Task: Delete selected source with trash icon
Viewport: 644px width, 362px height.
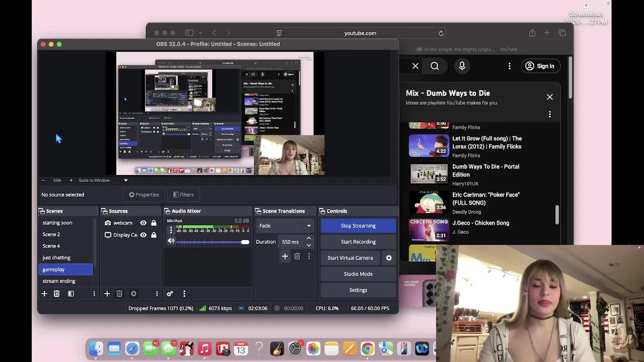Action: [x=119, y=294]
